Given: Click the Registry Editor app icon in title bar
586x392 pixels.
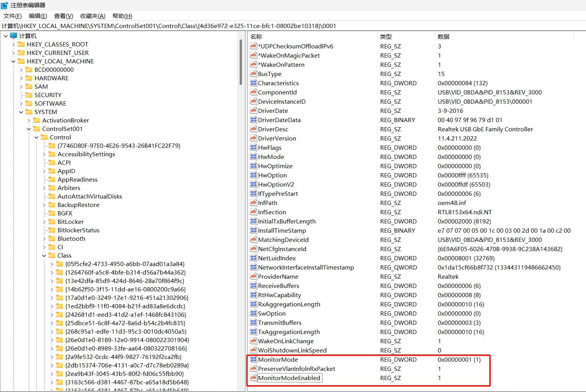Looking at the screenshot, I should coord(4,5).
